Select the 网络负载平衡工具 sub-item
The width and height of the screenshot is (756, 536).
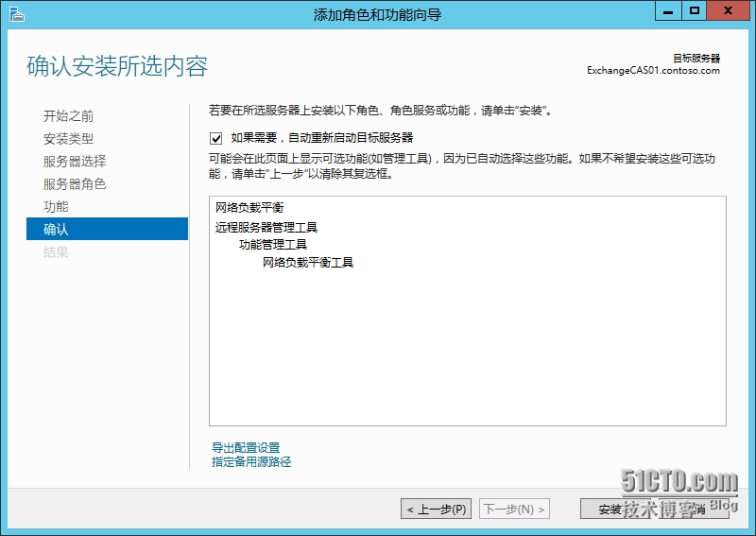click(x=308, y=262)
